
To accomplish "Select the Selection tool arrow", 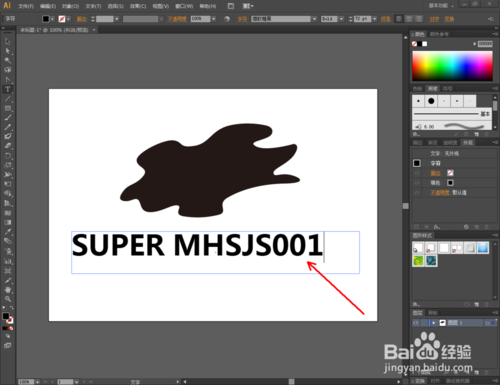I will pyautogui.click(x=8, y=42).
